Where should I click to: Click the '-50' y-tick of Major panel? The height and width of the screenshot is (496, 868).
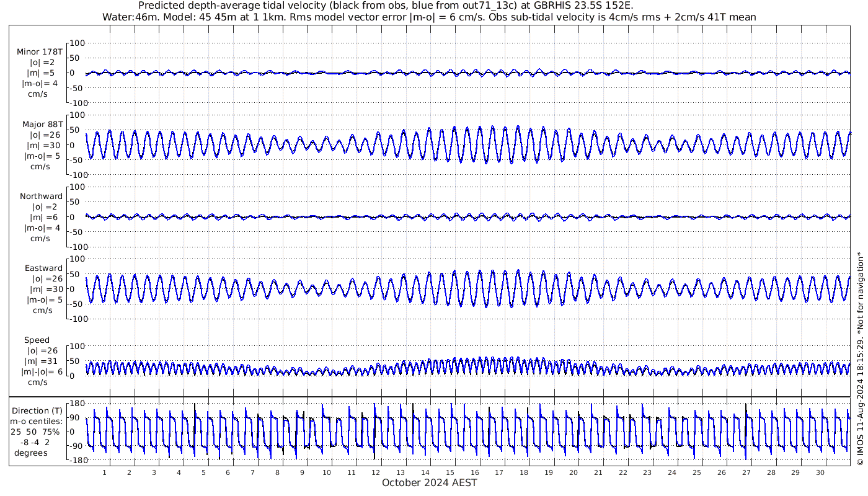[77, 160]
